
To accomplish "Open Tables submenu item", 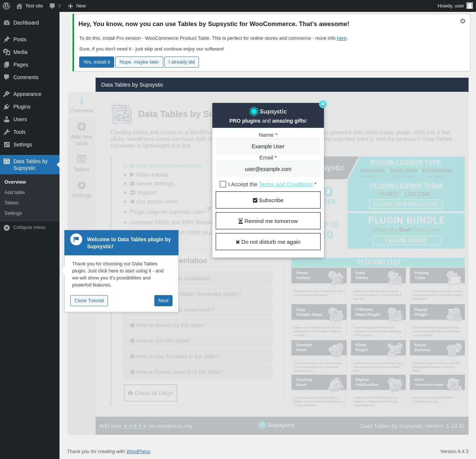I will 30,203.
